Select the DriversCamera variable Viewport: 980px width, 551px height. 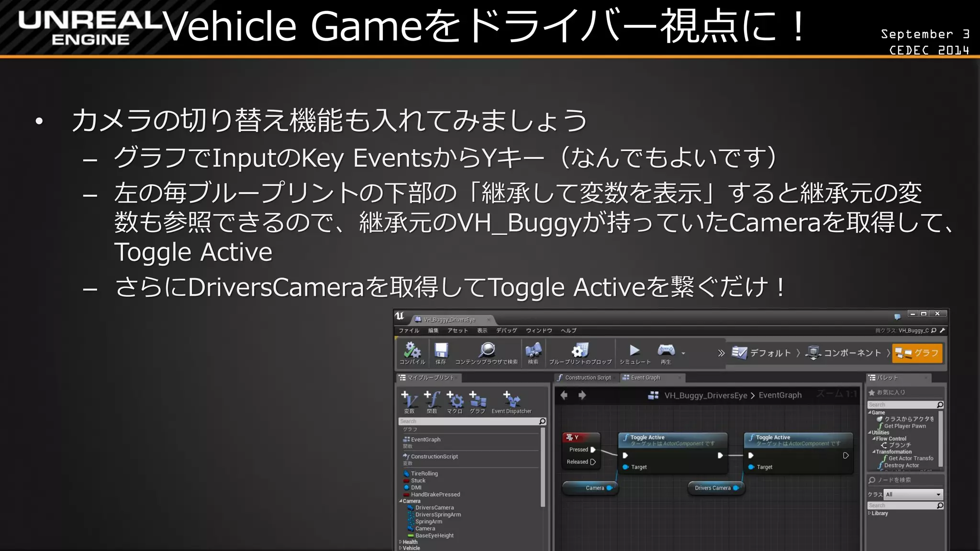(x=434, y=508)
